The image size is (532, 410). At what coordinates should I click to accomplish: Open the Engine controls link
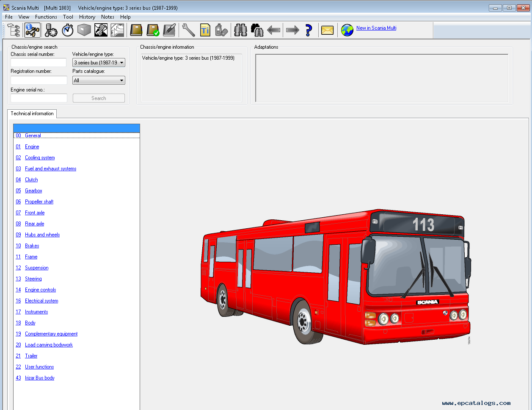tap(41, 290)
